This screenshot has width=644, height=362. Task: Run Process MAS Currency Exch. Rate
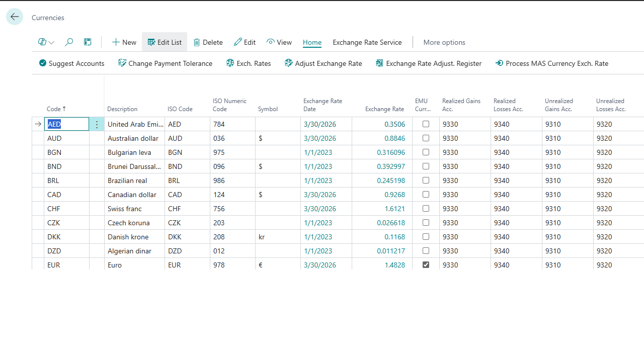click(552, 63)
